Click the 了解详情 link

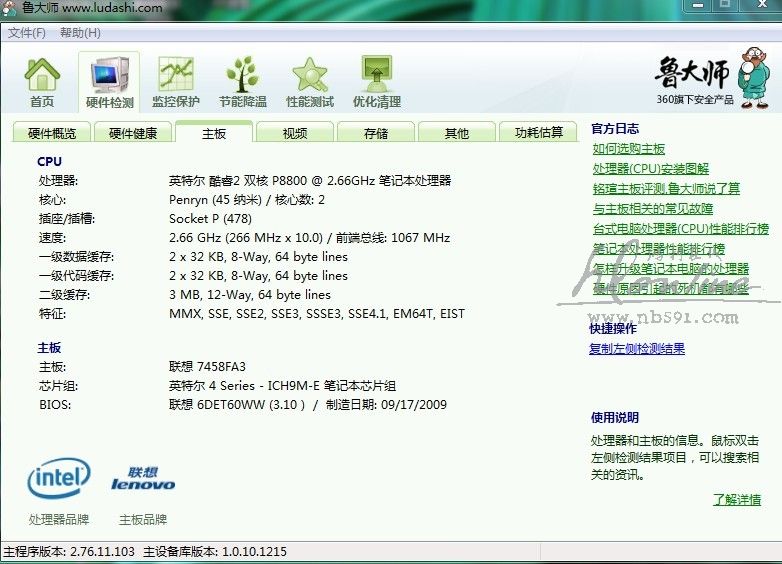tap(737, 499)
